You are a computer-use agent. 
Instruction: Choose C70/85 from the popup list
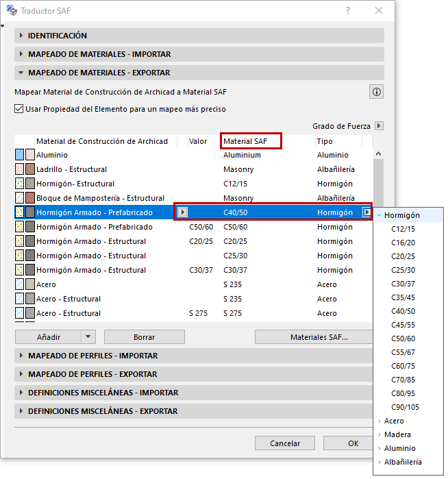pos(403,380)
